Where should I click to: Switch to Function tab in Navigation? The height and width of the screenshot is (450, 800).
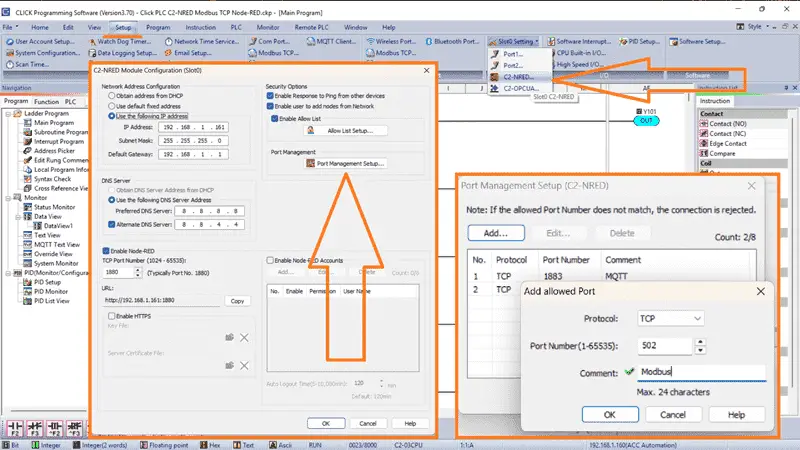(x=46, y=102)
